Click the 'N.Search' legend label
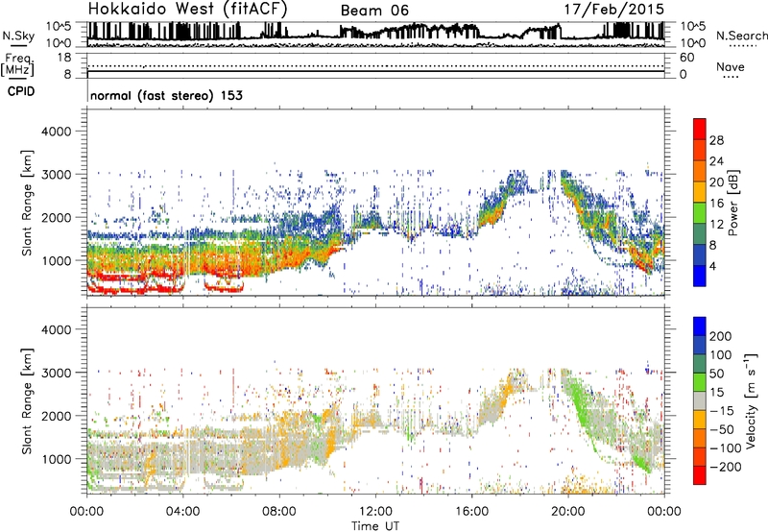The width and height of the screenshot is (768, 532). click(741, 36)
